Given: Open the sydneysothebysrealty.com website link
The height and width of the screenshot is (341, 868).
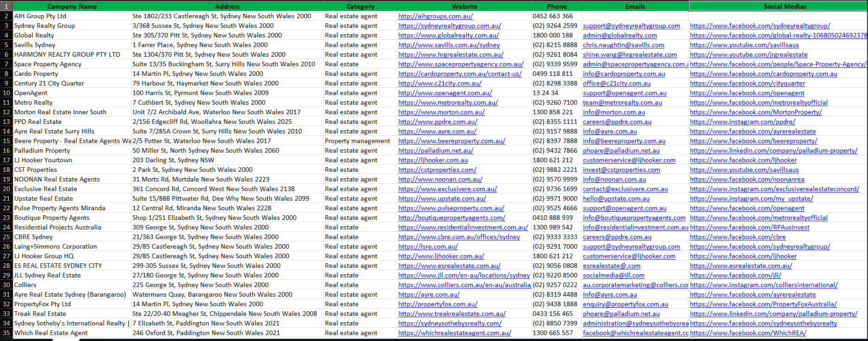Looking at the screenshot, I should [x=450, y=323].
